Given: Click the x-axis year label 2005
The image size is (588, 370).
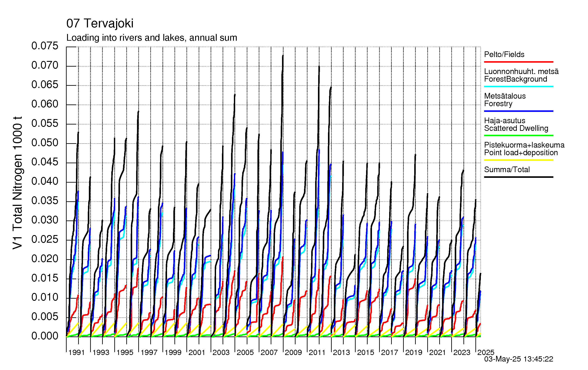Looking at the screenshot, I should tap(245, 352).
